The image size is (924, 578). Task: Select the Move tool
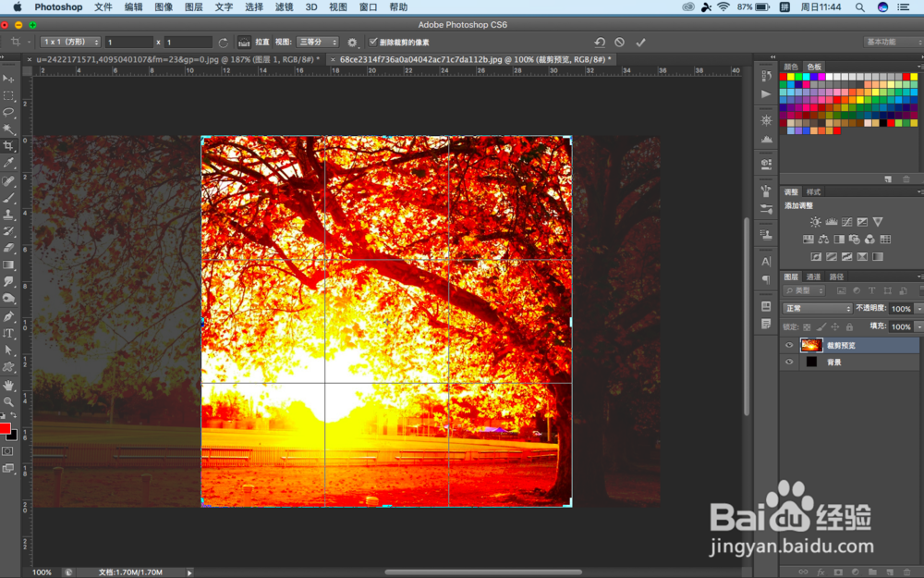coord(8,79)
